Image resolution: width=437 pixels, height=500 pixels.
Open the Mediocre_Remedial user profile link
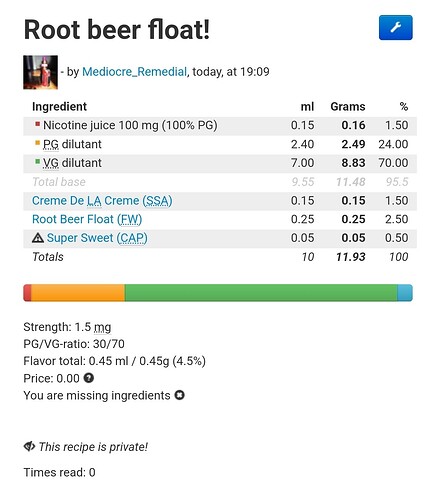click(x=134, y=72)
